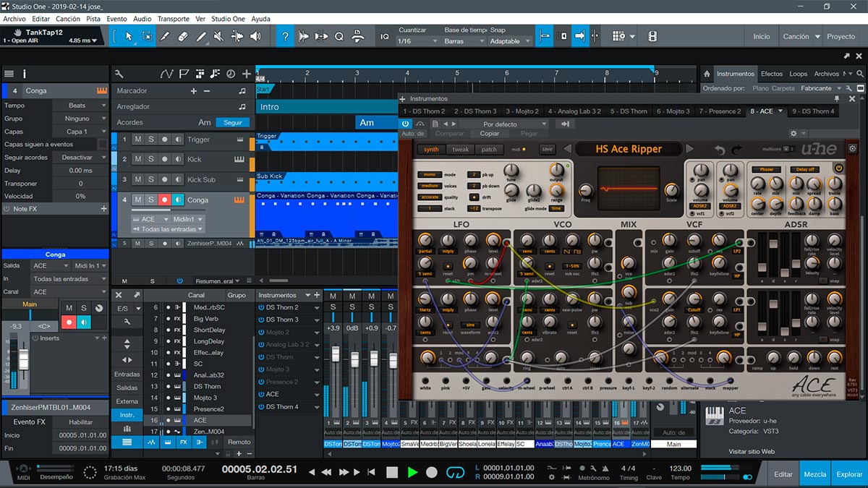Open the Grupo Ninguno dropdown
Viewport: 868px width, 488px height.
(80, 119)
